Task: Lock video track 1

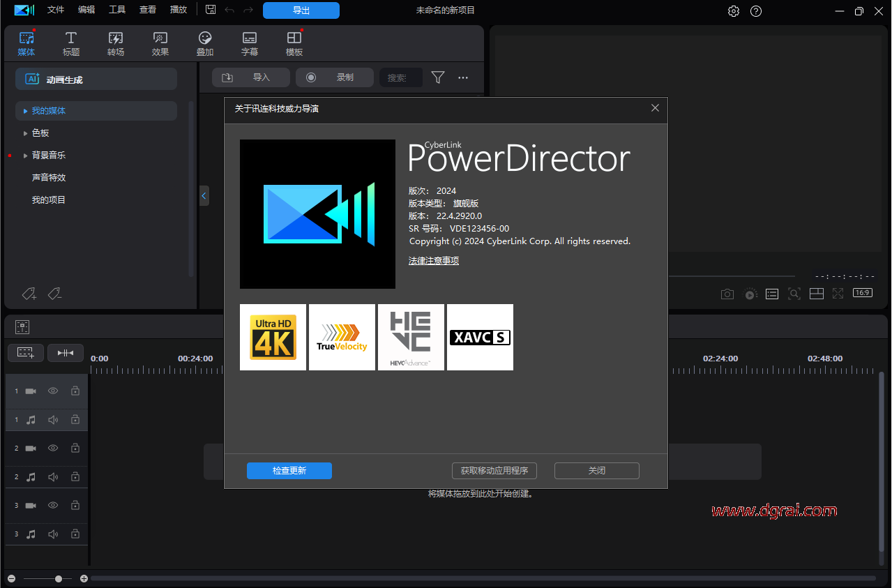Action: 75,391
